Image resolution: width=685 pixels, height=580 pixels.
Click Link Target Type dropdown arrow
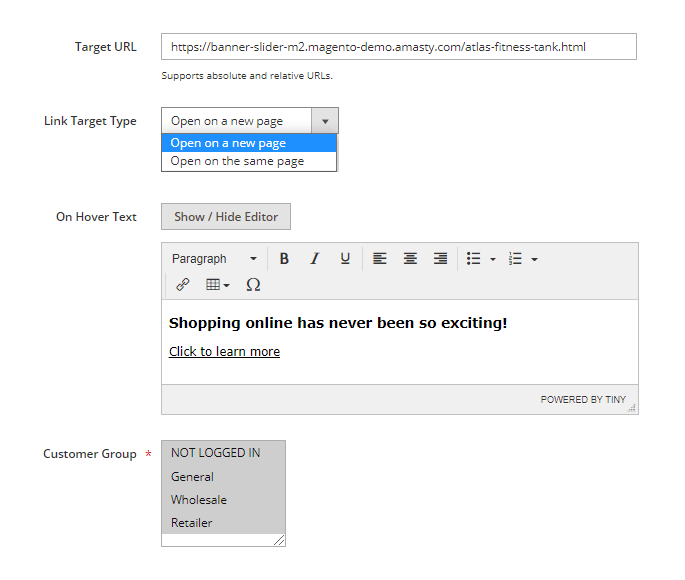click(x=325, y=121)
